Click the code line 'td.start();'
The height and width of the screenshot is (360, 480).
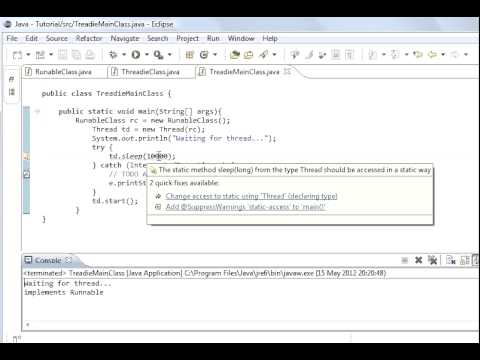tap(115, 201)
